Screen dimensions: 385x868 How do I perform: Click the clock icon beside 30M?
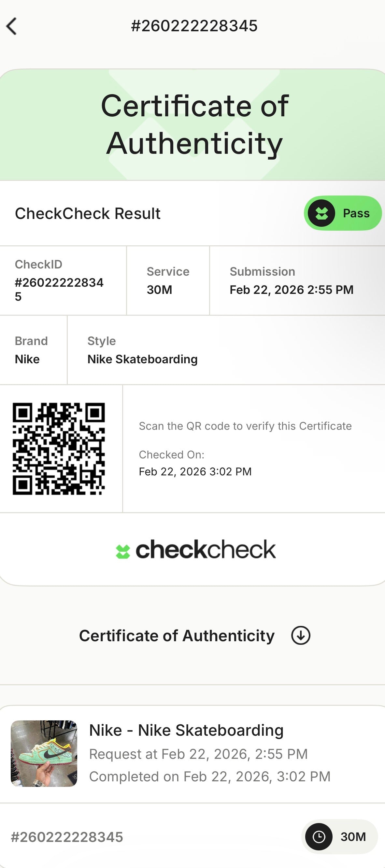tap(319, 836)
